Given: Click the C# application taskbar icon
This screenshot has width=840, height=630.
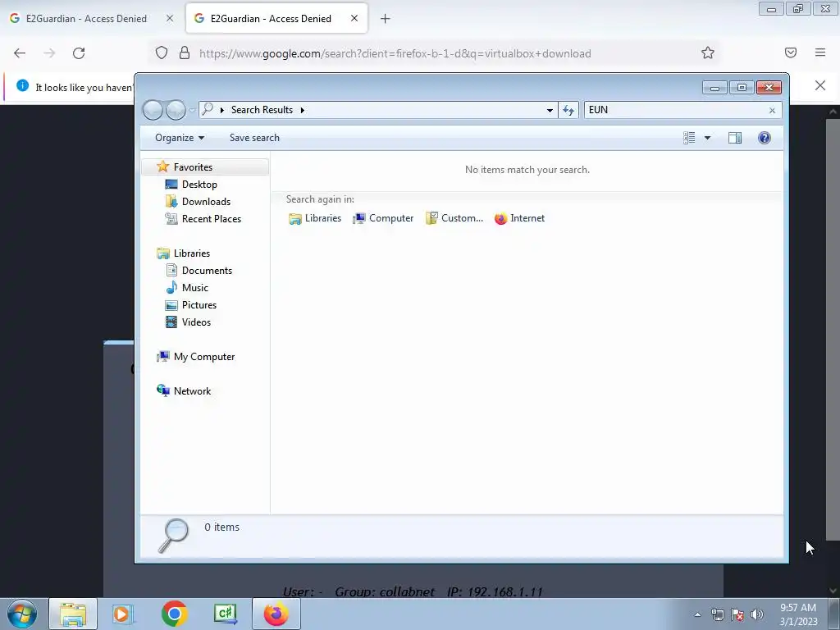Looking at the screenshot, I should click(x=225, y=614).
